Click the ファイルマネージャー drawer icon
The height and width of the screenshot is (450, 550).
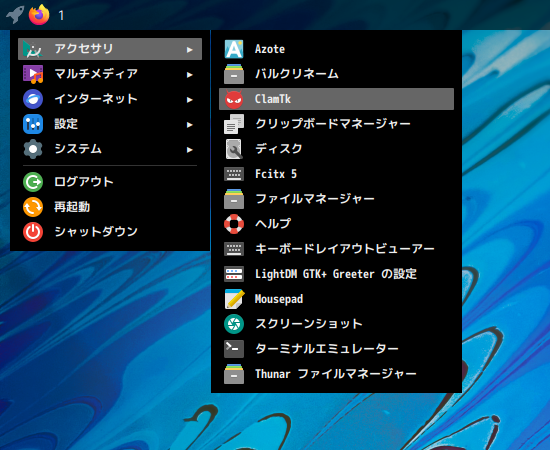click(234, 199)
